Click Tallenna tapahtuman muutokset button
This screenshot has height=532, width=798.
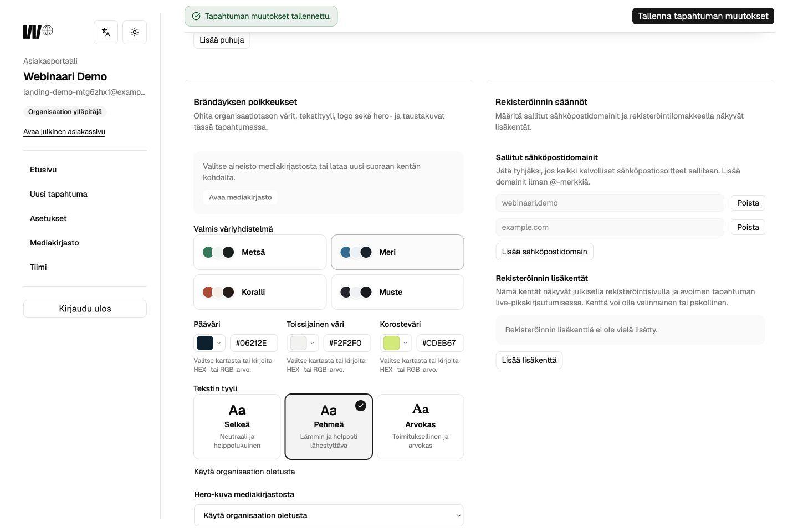tap(703, 16)
